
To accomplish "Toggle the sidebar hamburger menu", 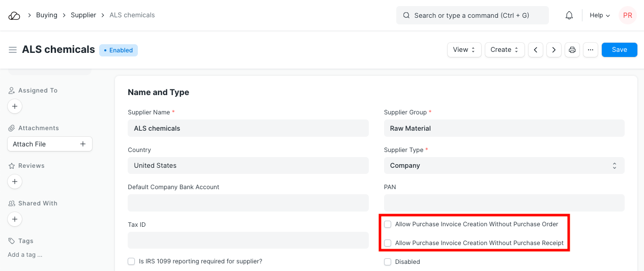I will tap(13, 50).
